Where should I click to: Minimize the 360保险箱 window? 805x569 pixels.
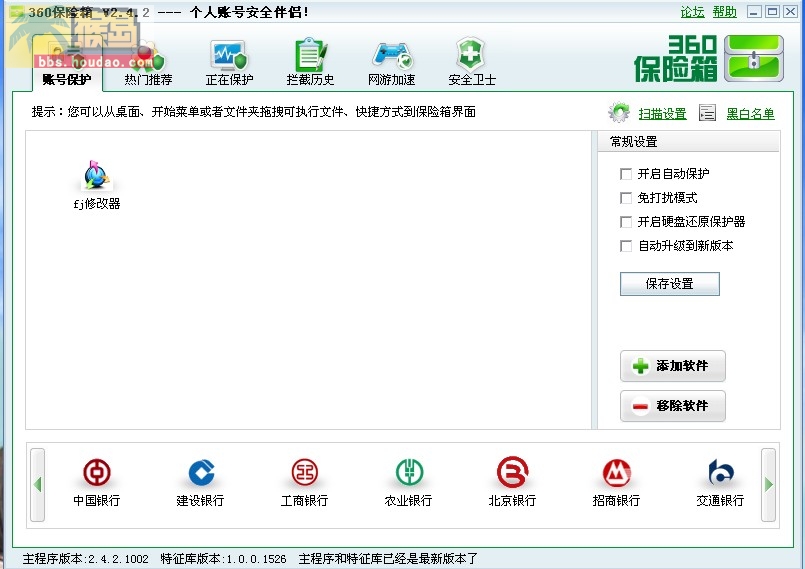tap(754, 11)
